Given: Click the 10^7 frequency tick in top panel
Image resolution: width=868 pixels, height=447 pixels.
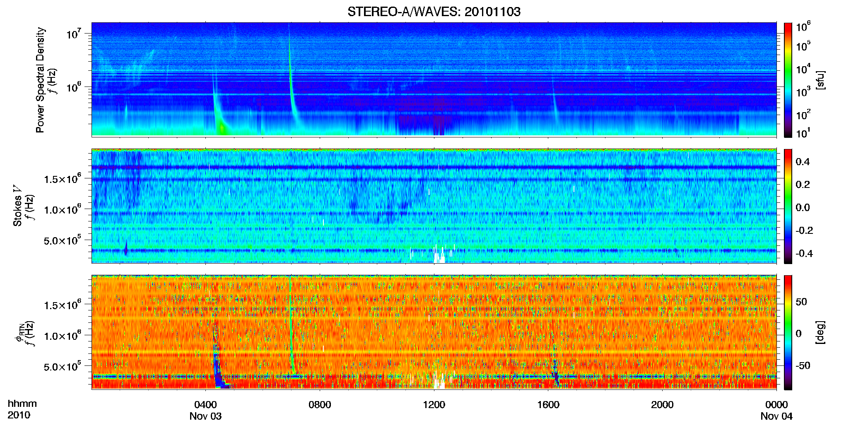Looking at the screenshot, I should pyautogui.click(x=73, y=34).
